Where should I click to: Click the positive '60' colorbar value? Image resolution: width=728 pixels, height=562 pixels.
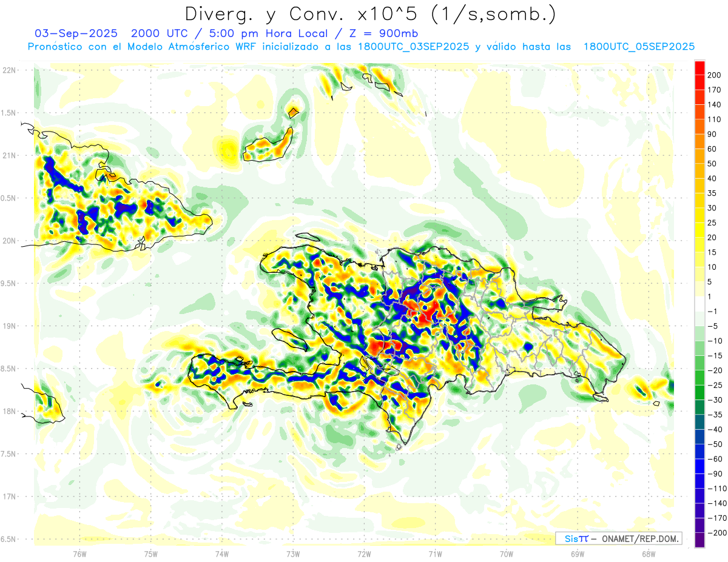[713, 149]
